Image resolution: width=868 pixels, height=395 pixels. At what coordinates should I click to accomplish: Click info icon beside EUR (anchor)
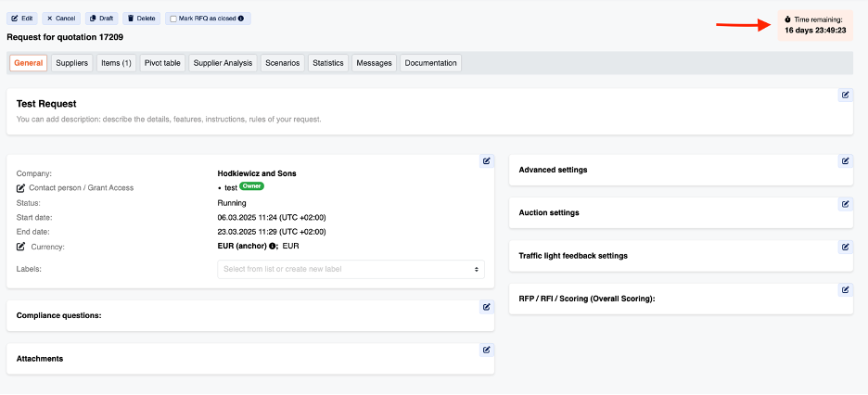tap(273, 247)
